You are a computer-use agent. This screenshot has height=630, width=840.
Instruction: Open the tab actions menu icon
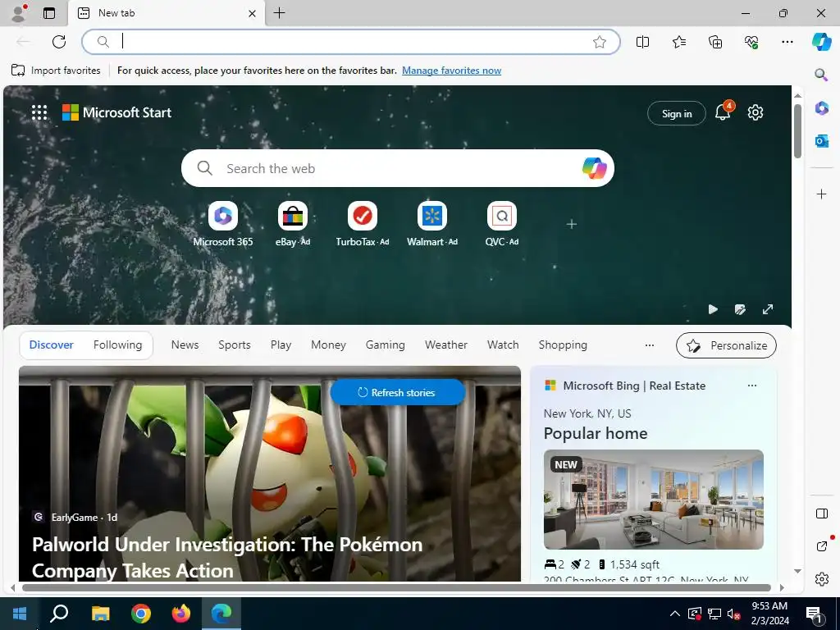tap(49, 13)
